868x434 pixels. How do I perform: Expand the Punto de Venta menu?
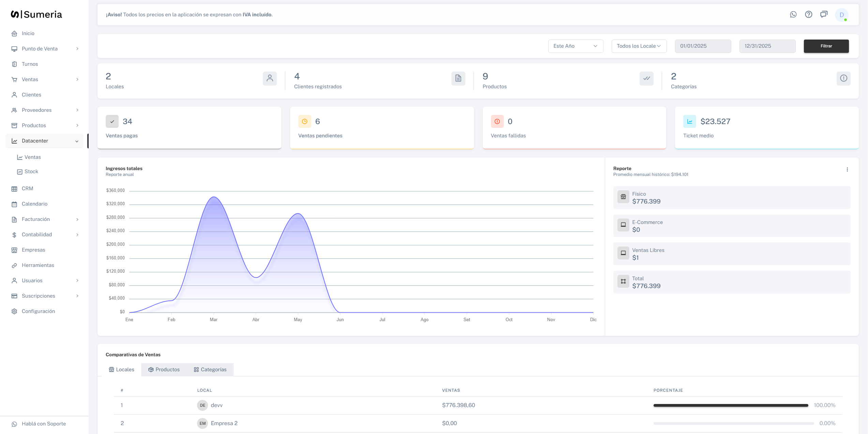point(44,49)
